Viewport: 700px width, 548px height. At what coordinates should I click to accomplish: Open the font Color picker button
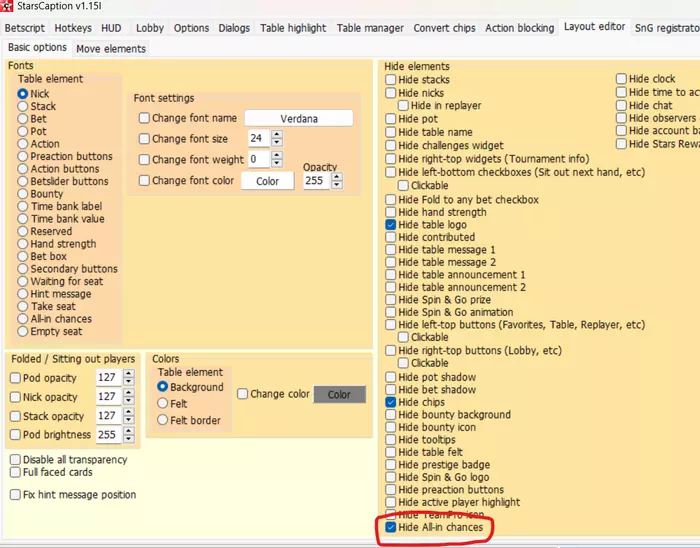coord(267,181)
